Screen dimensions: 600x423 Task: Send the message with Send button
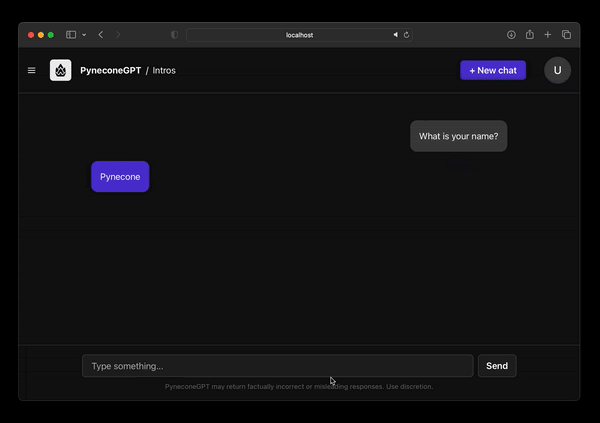497,366
